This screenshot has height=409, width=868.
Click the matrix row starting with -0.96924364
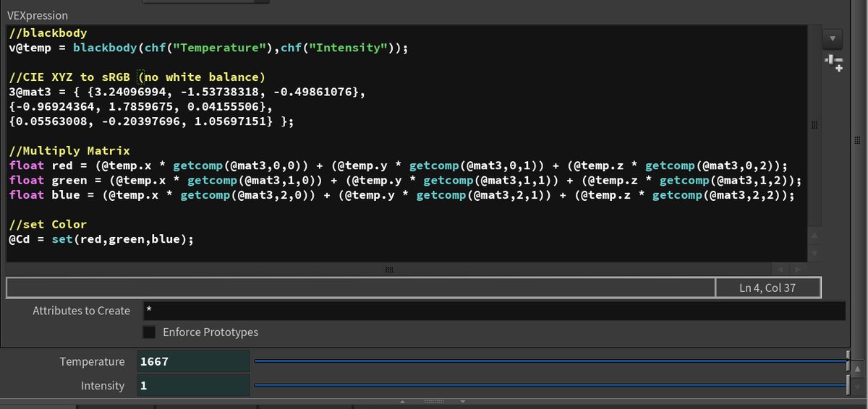(140, 107)
